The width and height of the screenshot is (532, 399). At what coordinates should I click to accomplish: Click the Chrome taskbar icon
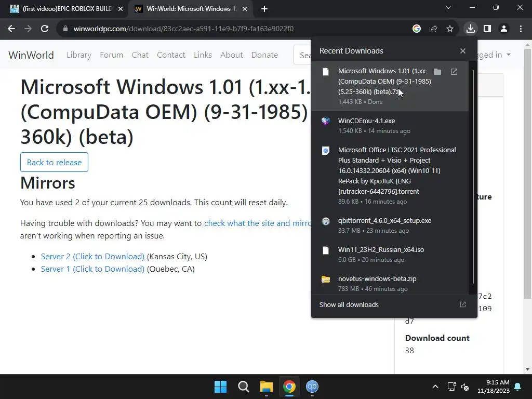pos(289,387)
